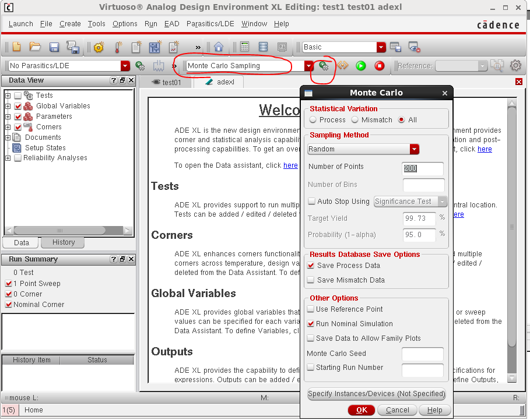Toggle Save Process Data checkbox

(x=311, y=266)
